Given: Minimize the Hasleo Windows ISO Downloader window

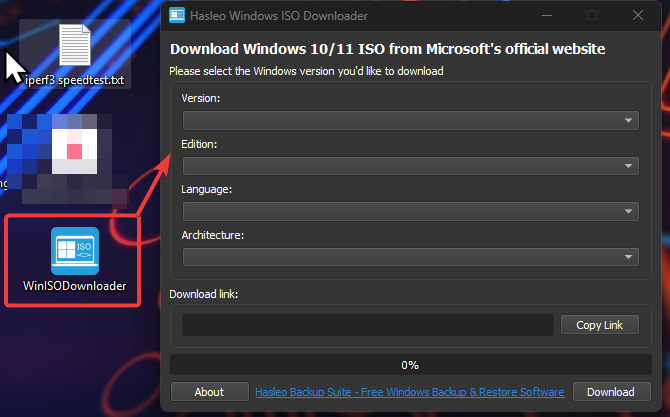Looking at the screenshot, I should click(547, 15).
